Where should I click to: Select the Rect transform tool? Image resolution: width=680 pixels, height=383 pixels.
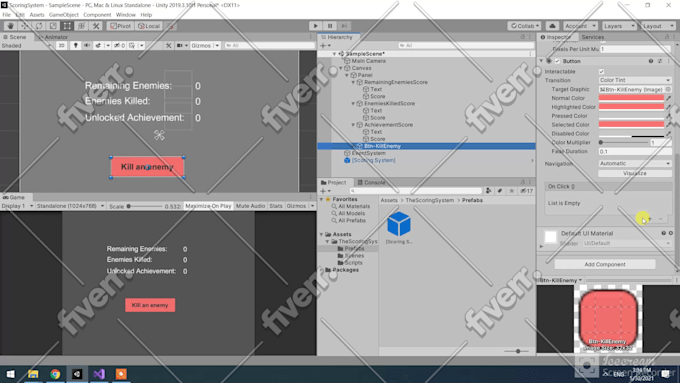click(67, 26)
